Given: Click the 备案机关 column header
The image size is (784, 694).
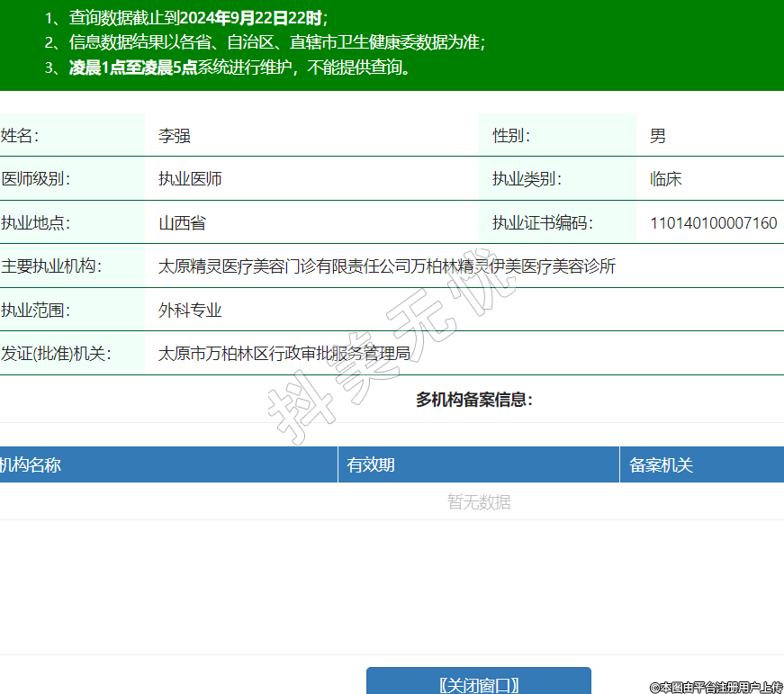Looking at the screenshot, I should pos(662,465).
